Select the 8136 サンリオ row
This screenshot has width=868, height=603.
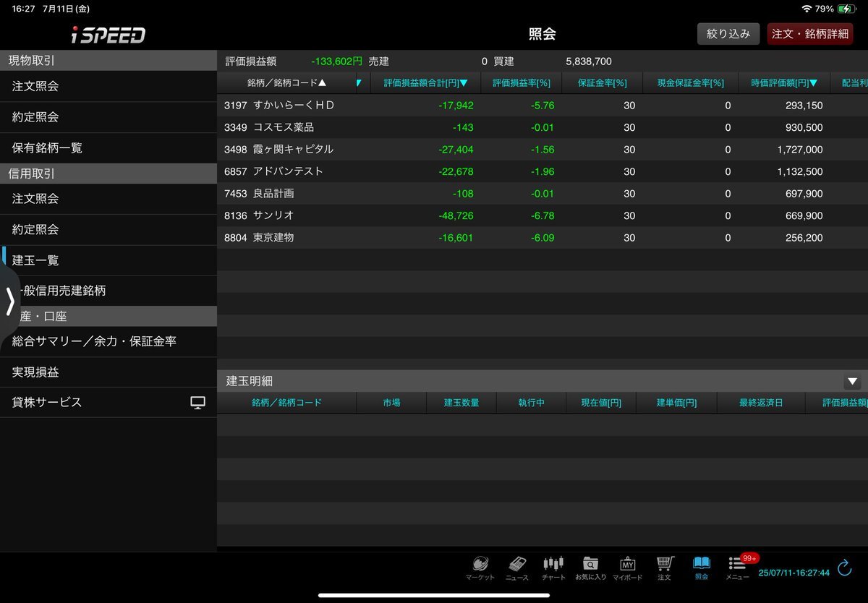coord(542,215)
